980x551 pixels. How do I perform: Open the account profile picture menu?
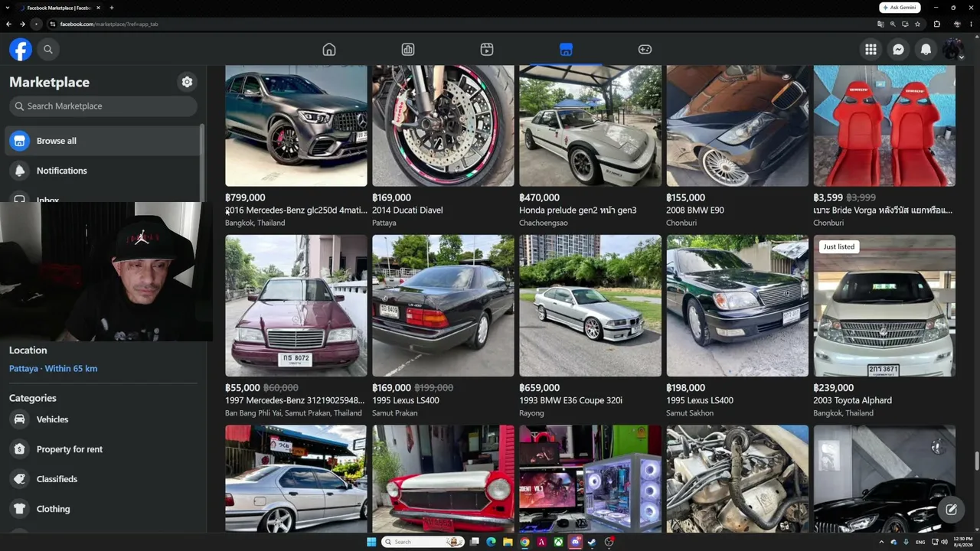coord(953,50)
